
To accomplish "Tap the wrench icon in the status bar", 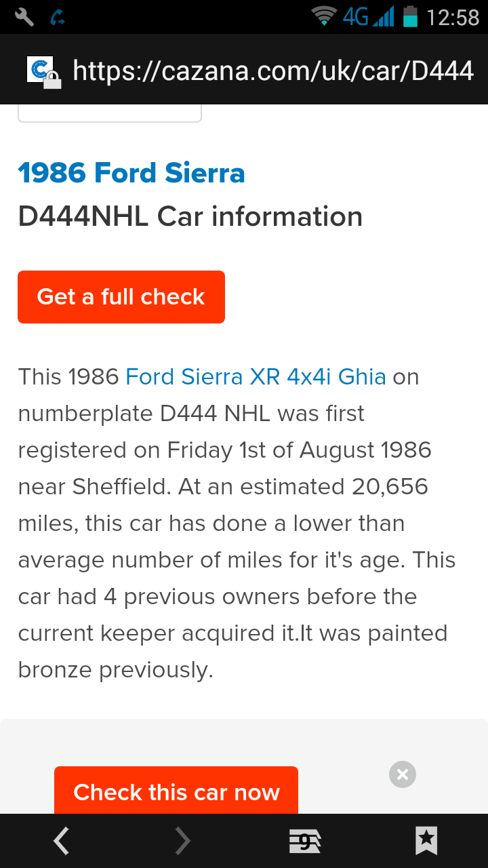I will pos(24,17).
